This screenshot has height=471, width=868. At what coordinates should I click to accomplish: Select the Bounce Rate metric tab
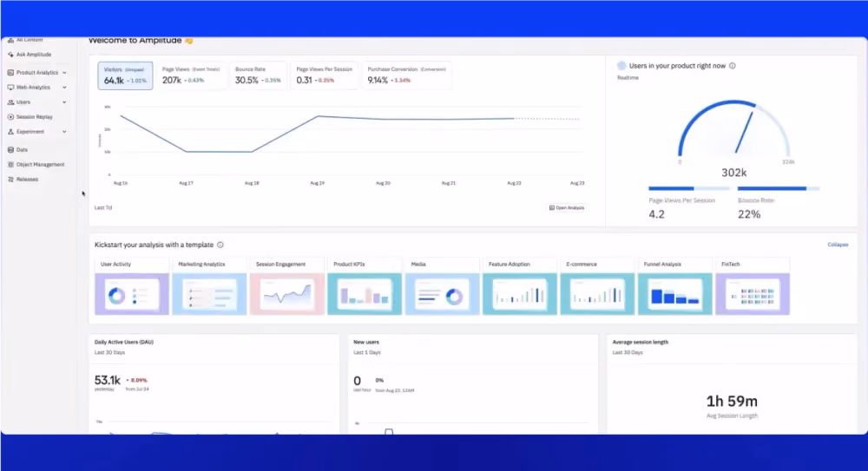tap(258, 75)
